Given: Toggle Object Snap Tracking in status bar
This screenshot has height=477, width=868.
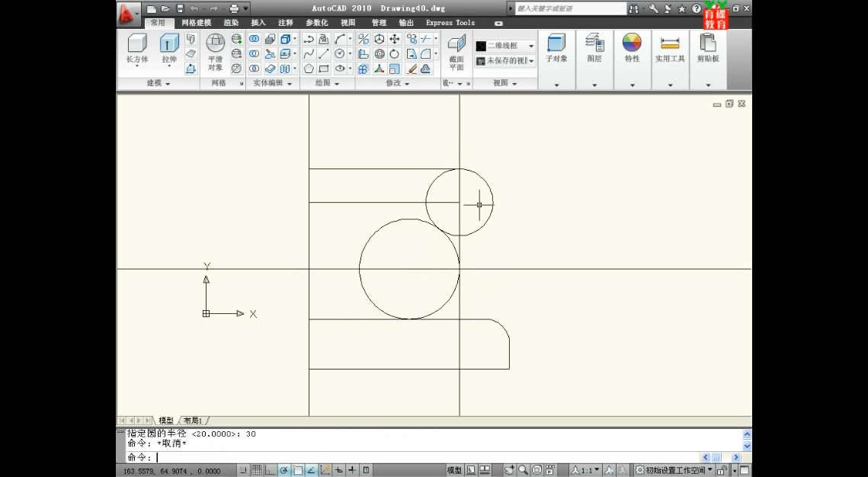Looking at the screenshot, I should 312,470.
